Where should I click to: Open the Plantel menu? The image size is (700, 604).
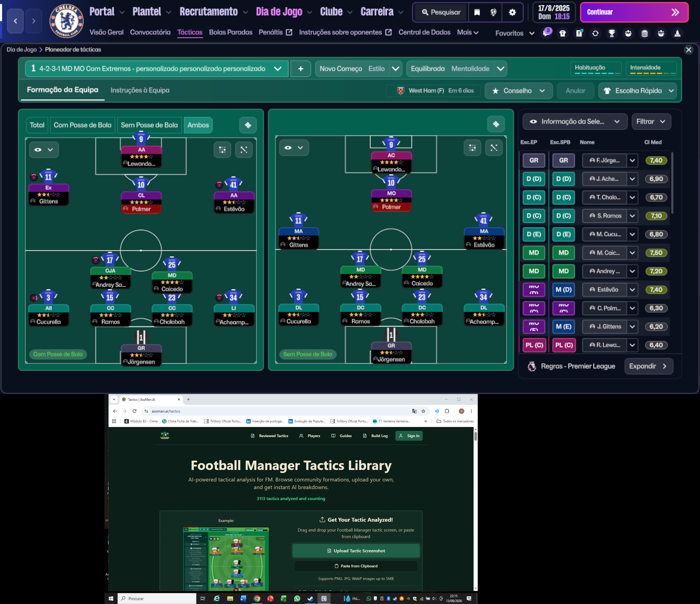coord(151,12)
